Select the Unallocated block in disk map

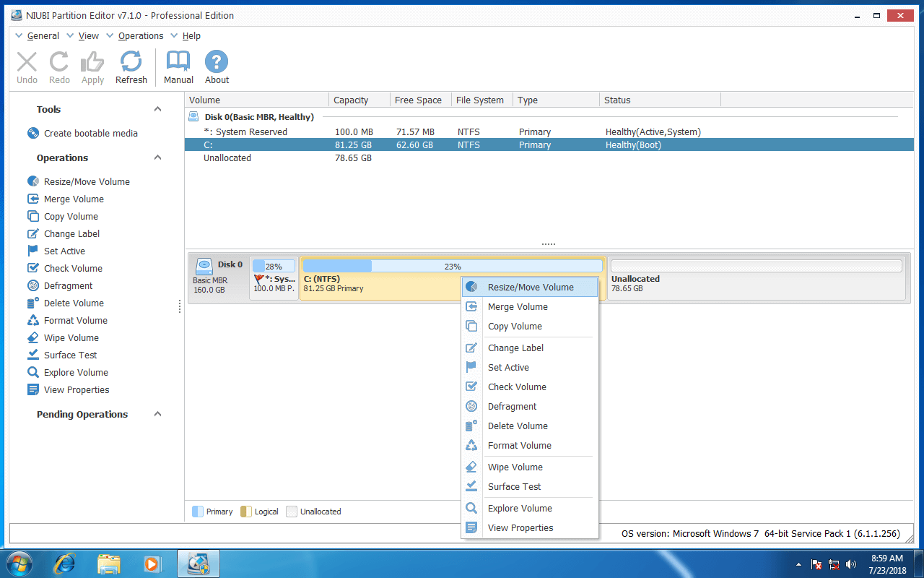[757, 278]
